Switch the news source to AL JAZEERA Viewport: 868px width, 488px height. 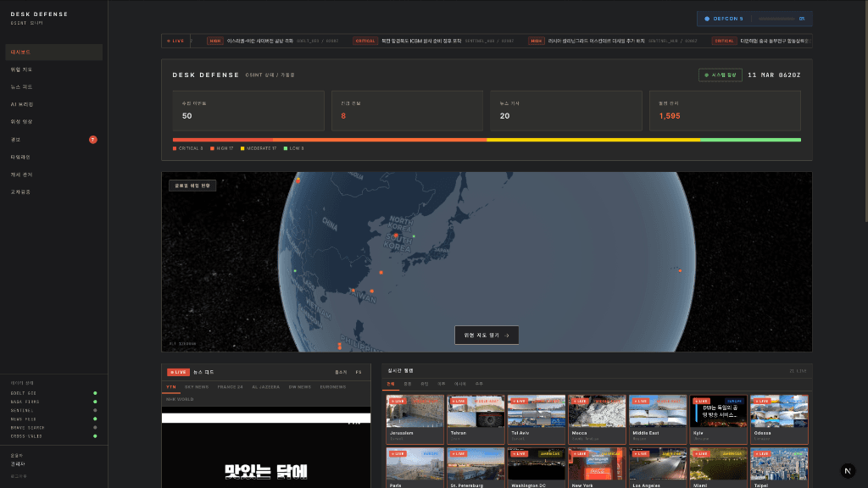point(267,386)
